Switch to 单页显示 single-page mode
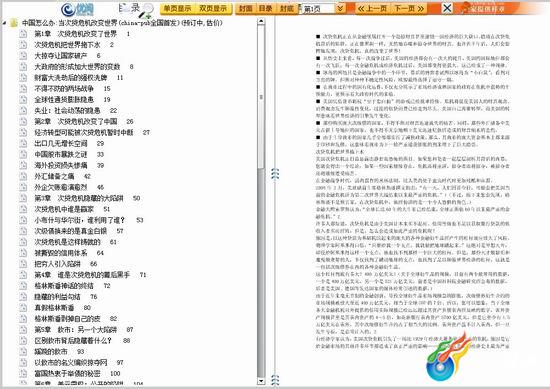Image resolution: width=550 pixels, height=389 pixels. pos(177,8)
